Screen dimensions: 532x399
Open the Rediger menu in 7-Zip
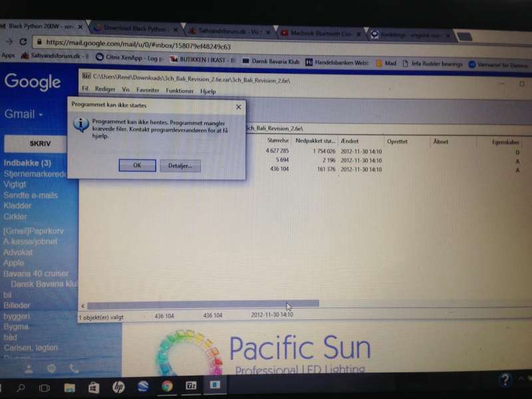tap(105, 89)
